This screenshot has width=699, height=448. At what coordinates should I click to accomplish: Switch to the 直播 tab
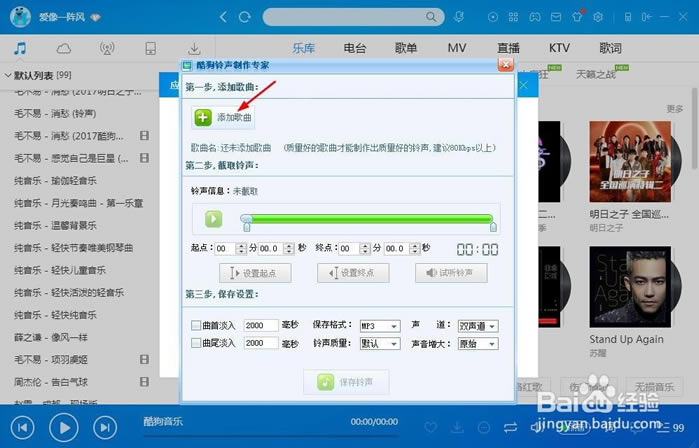pos(508,48)
